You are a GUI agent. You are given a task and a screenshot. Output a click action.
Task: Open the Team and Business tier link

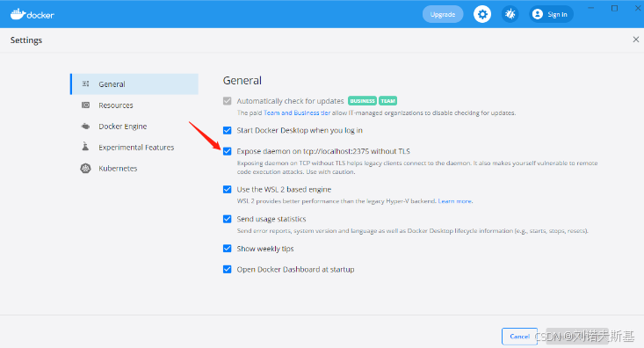[x=297, y=113]
